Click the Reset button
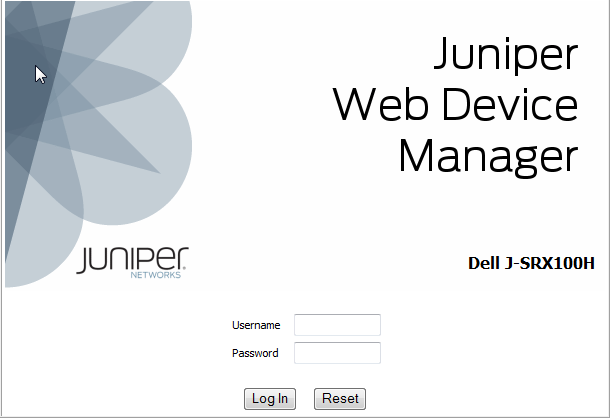This screenshot has width=610, height=420. coord(339,399)
